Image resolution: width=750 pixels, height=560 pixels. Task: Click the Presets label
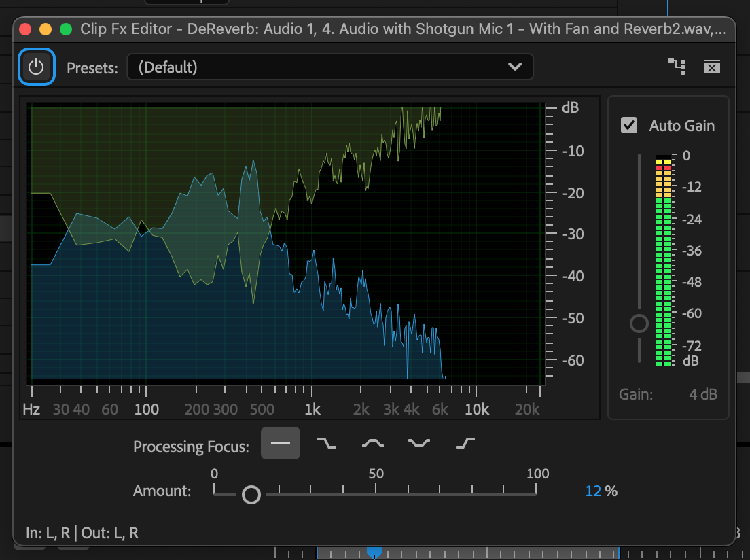pos(92,68)
